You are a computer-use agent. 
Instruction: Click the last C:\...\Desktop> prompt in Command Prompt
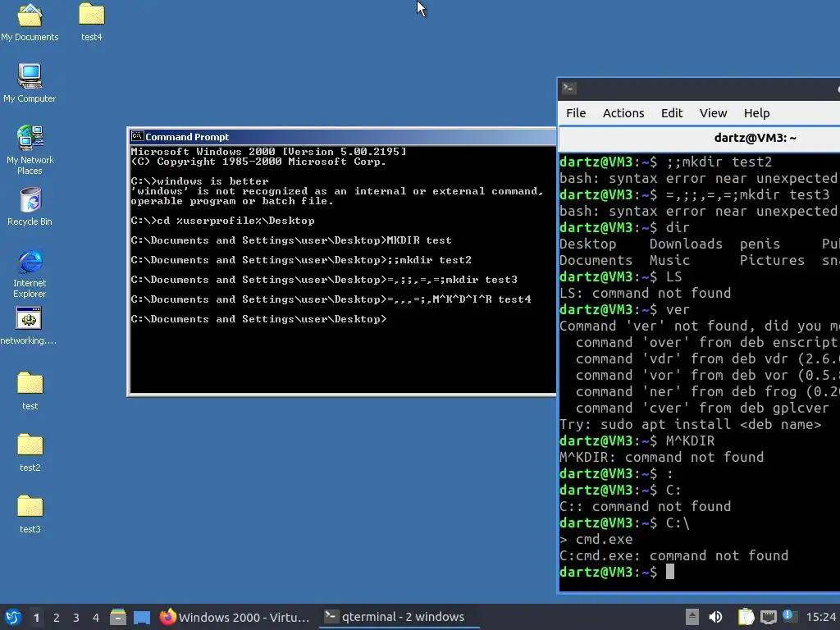coord(258,319)
